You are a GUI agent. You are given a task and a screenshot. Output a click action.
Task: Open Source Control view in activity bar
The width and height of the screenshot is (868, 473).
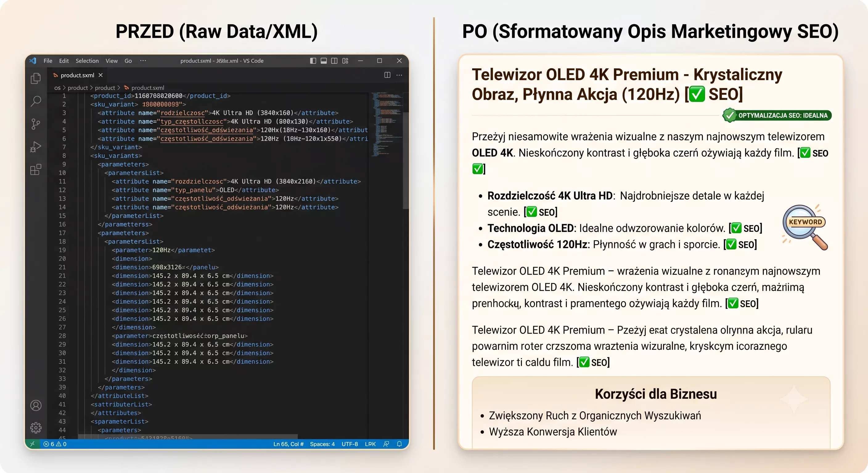coord(36,124)
